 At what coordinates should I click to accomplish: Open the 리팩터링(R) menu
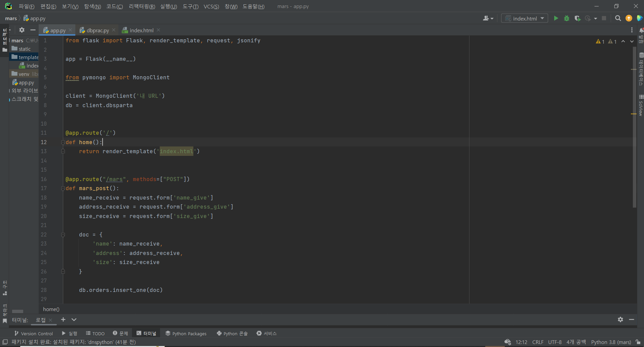pyautogui.click(x=142, y=6)
